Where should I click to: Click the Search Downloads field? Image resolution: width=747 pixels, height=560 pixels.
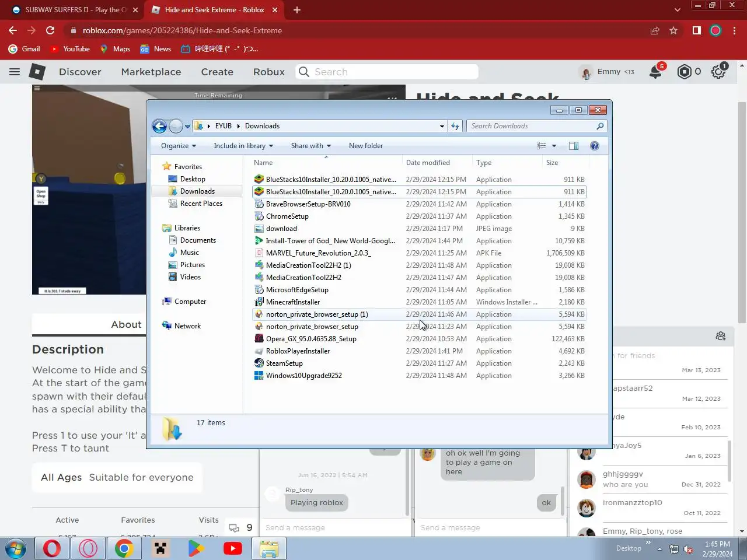click(x=536, y=126)
